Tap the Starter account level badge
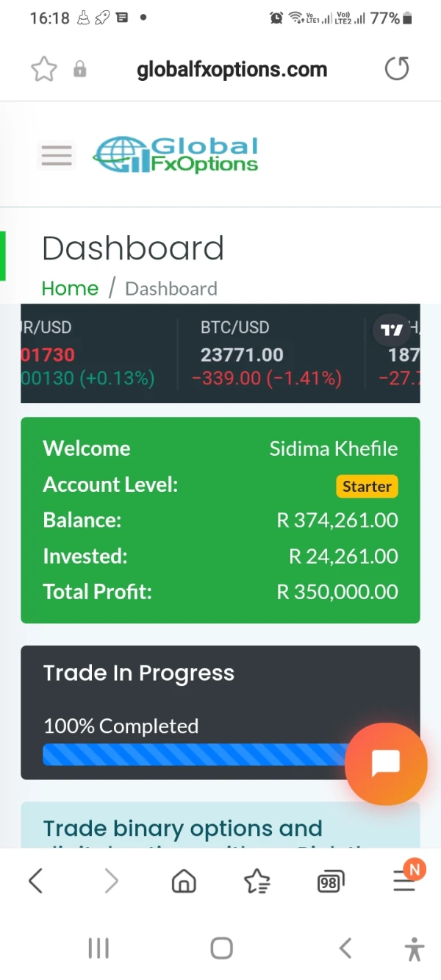441x980 pixels. pos(367,487)
